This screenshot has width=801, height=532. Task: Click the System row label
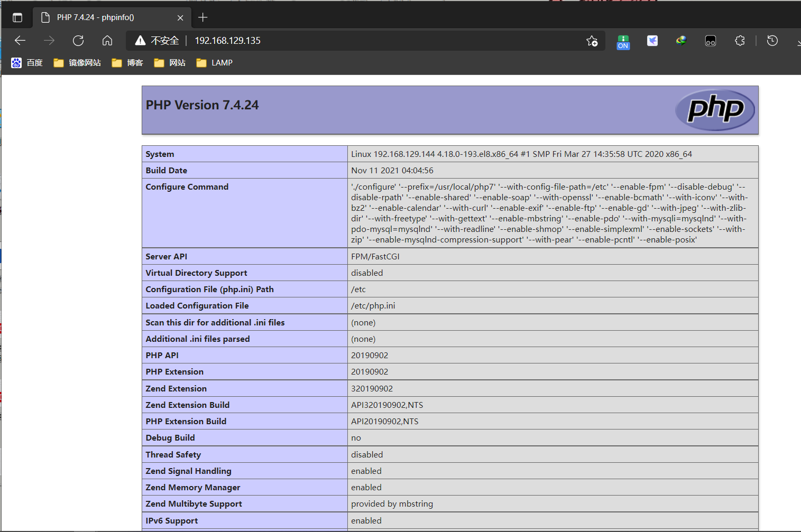[x=160, y=154]
